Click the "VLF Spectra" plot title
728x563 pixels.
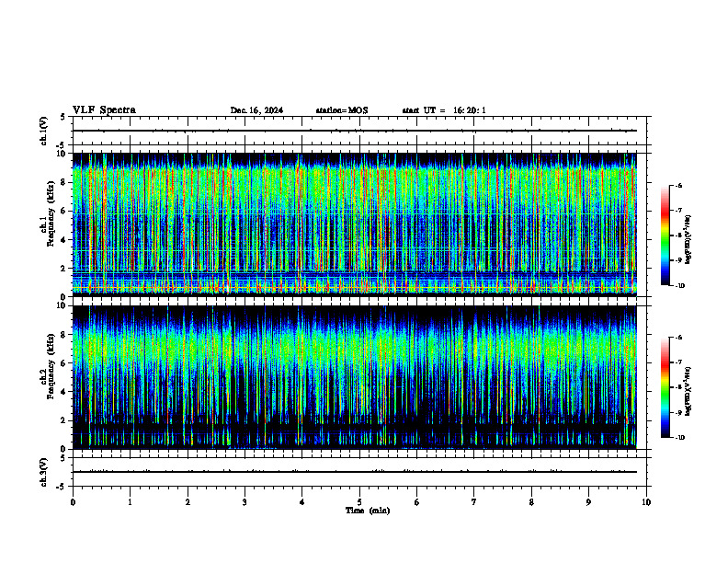click(104, 110)
